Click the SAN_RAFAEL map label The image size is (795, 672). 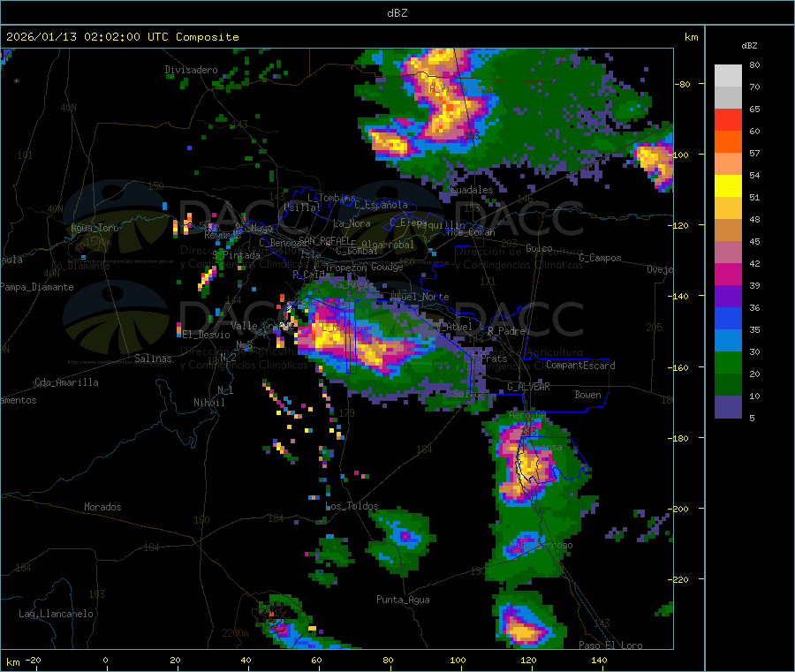click(324, 240)
